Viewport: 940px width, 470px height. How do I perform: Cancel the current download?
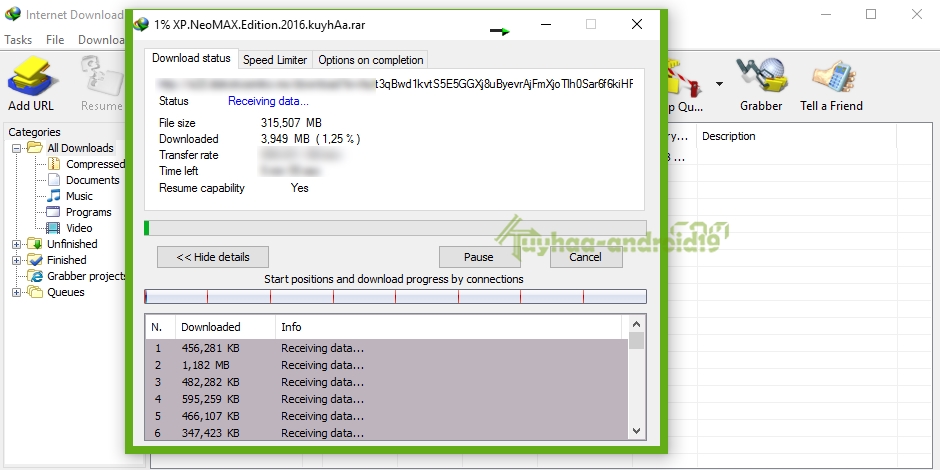[585, 257]
